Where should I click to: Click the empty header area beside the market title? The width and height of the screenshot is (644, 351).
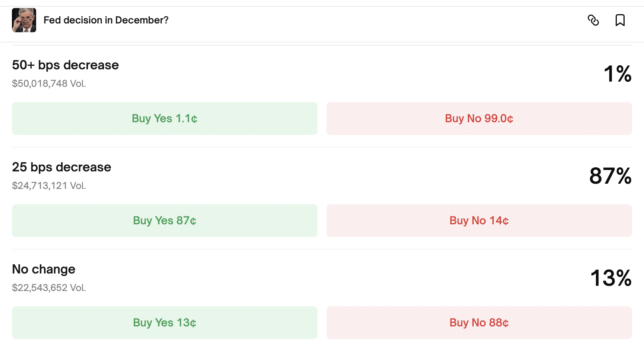coord(373,20)
